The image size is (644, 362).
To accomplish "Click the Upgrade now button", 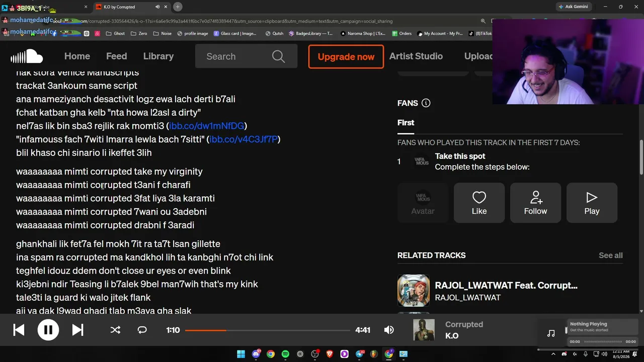I will pyautogui.click(x=346, y=56).
